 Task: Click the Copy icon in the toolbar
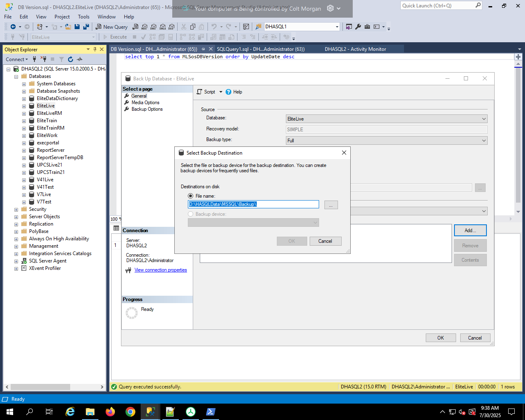tap(193, 27)
